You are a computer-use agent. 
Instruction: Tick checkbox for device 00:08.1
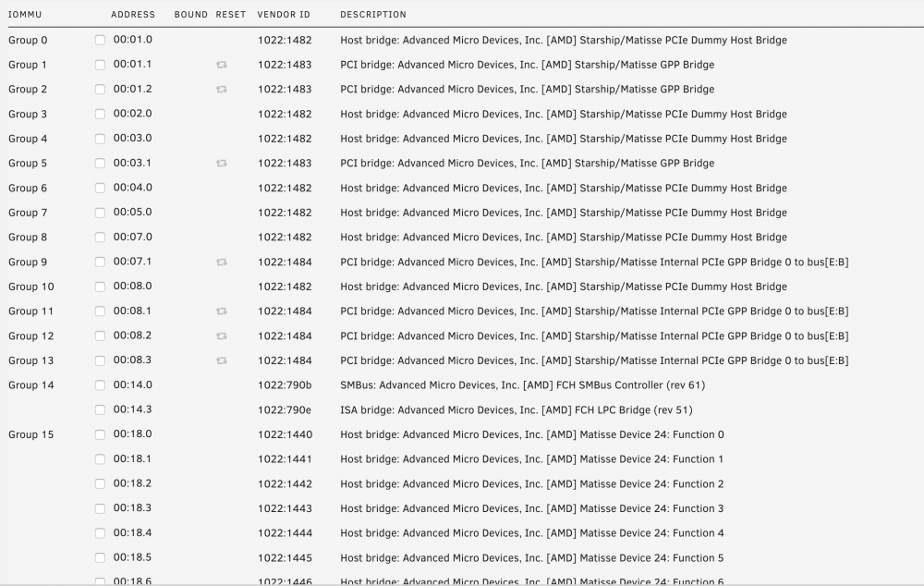point(100,311)
